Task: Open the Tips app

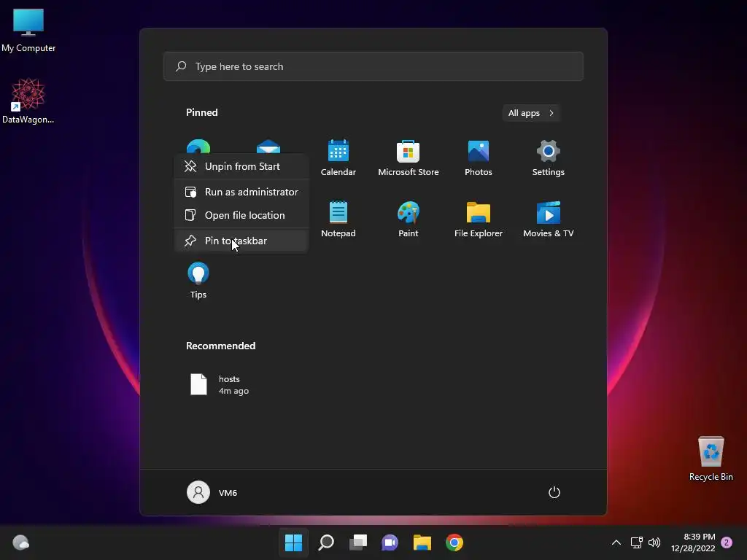Action: coord(198,281)
